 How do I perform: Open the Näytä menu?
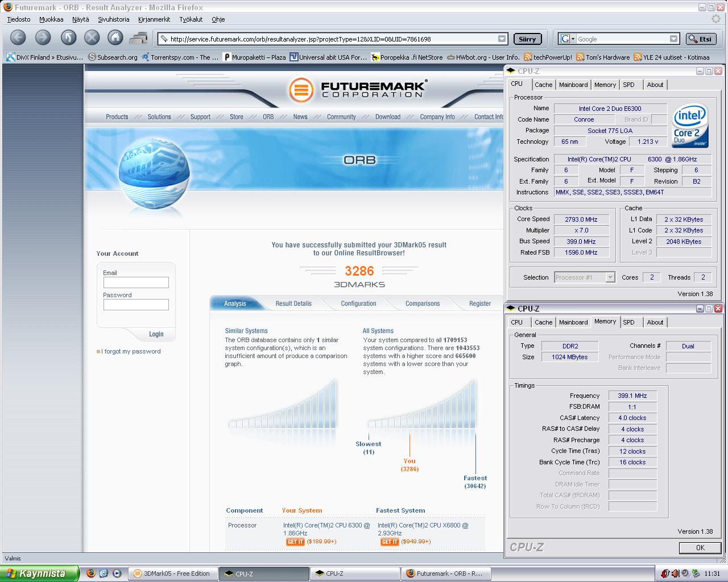point(80,19)
